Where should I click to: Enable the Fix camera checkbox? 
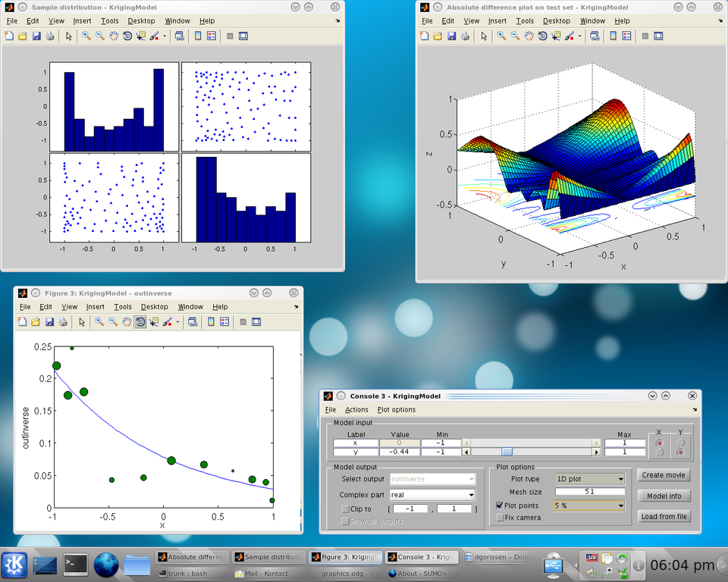pos(500,518)
